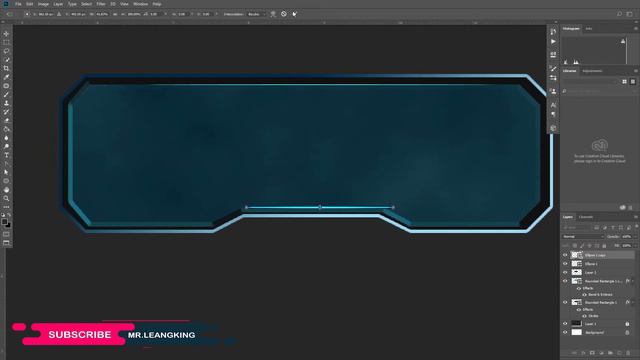
Task: Cancel the transform in options bar
Action: [x=284, y=14]
